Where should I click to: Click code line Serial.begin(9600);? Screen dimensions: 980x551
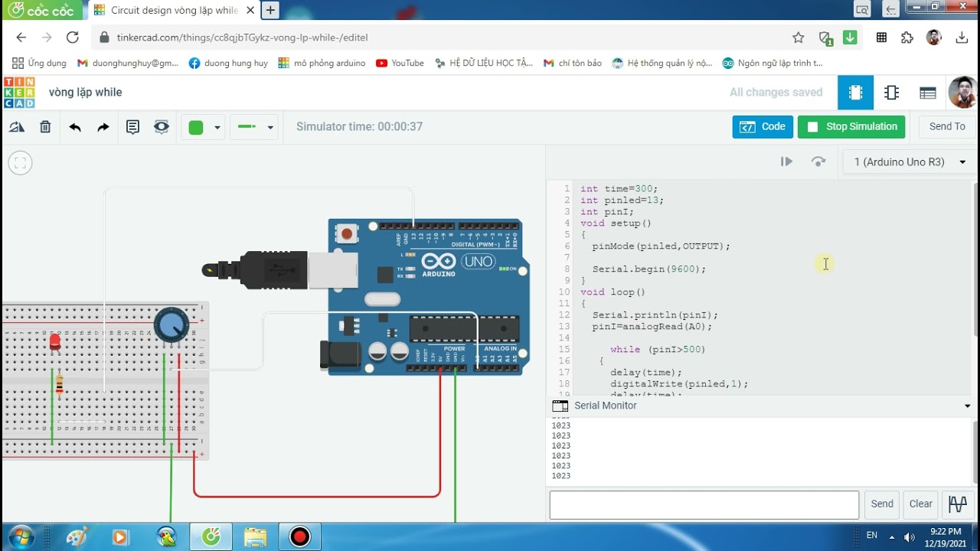[649, 269]
